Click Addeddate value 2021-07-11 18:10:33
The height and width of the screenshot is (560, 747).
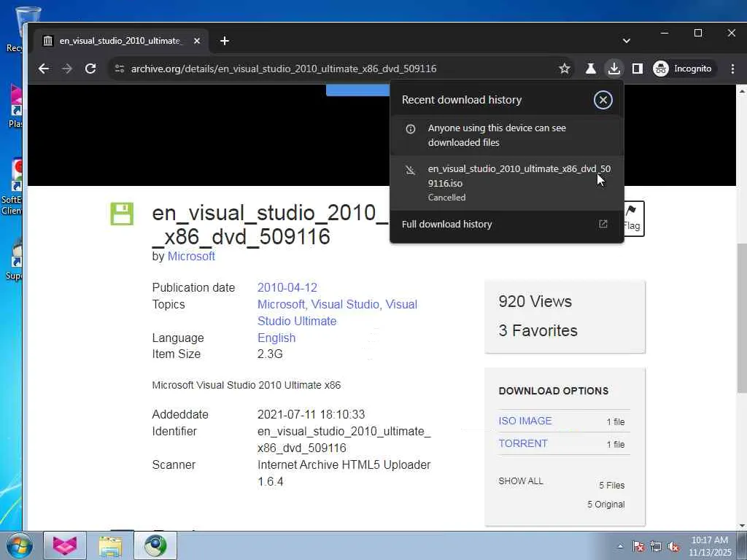pyautogui.click(x=311, y=414)
